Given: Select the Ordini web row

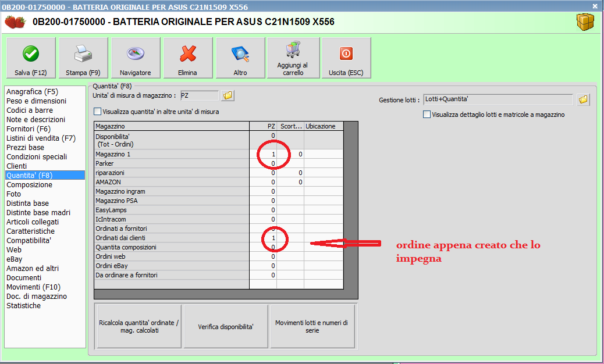Looking at the screenshot, I should [219, 256].
